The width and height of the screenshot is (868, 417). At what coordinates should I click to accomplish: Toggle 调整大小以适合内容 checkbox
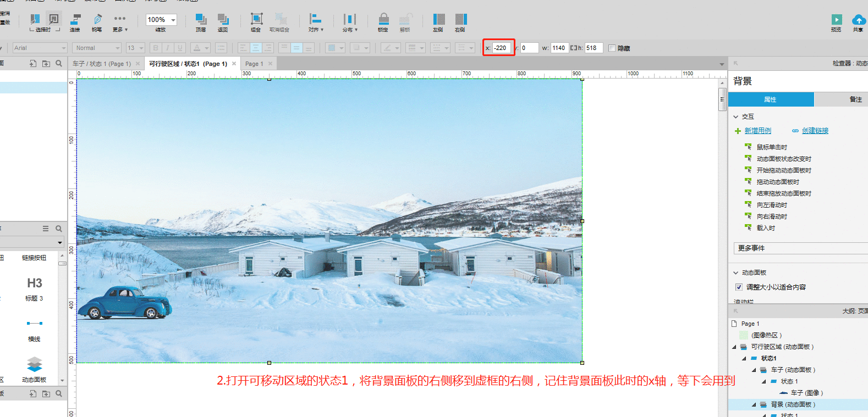[x=739, y=287]
